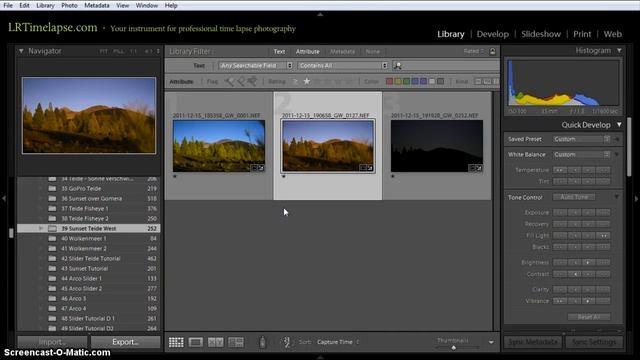Click badge icons on 0212.NEF thumbnail
The height and width of the screenshot is (360, 640).
(x=475, y=168)
